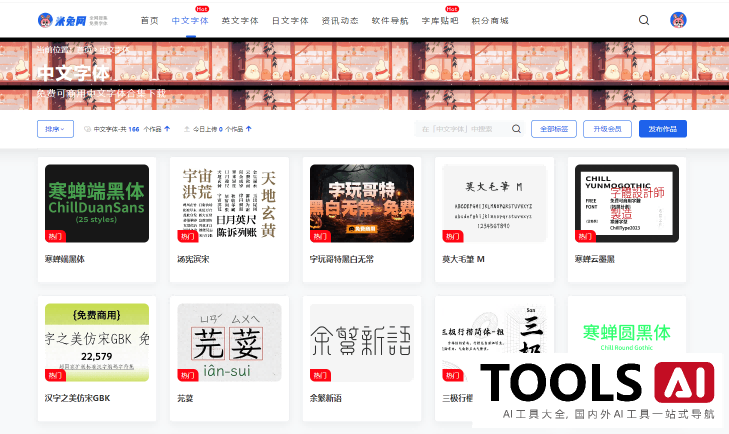Click the 寒蝉云墨黑 title link
This screenshot has width=729, height=434.
[x=595, y=259]
